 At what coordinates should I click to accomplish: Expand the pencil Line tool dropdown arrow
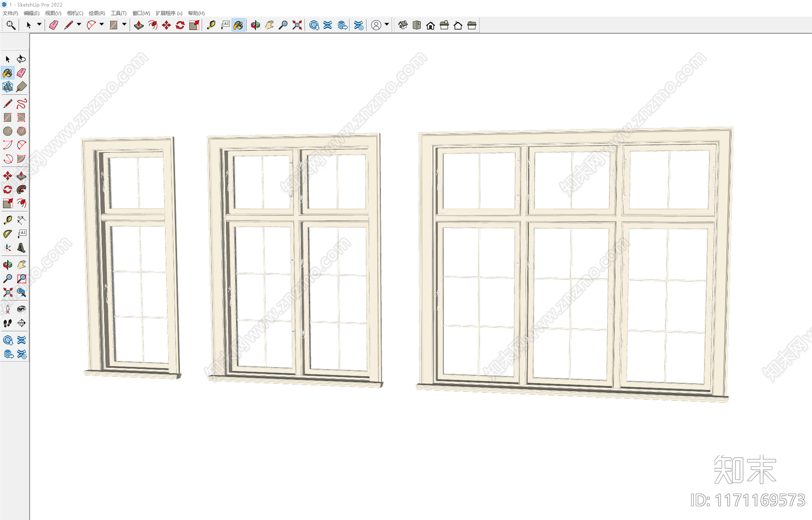point(79,24)
